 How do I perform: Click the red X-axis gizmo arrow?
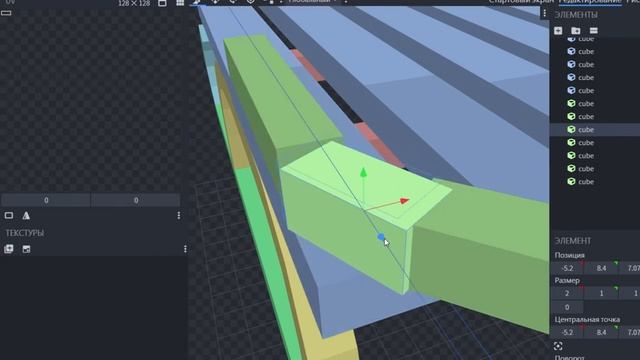404,200
